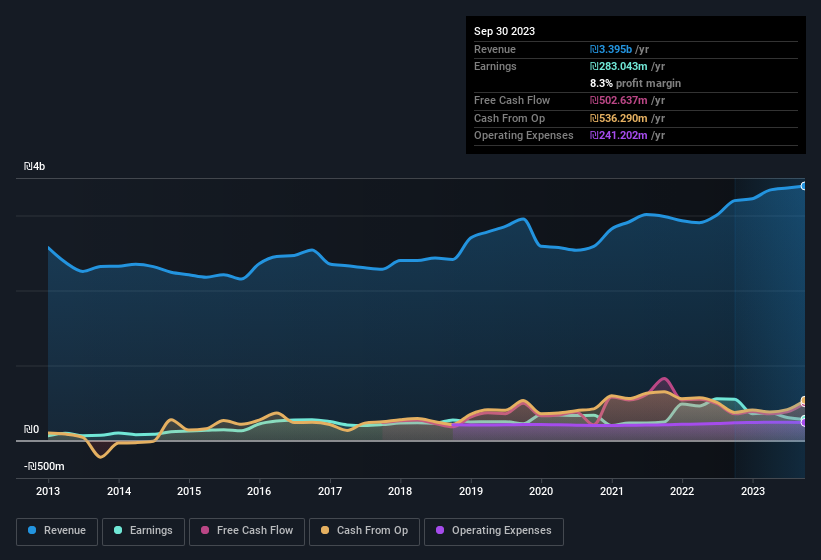821x560 pixels.
Task: Click the 2018 x-axis label
Action: click(x=400, y=491)
